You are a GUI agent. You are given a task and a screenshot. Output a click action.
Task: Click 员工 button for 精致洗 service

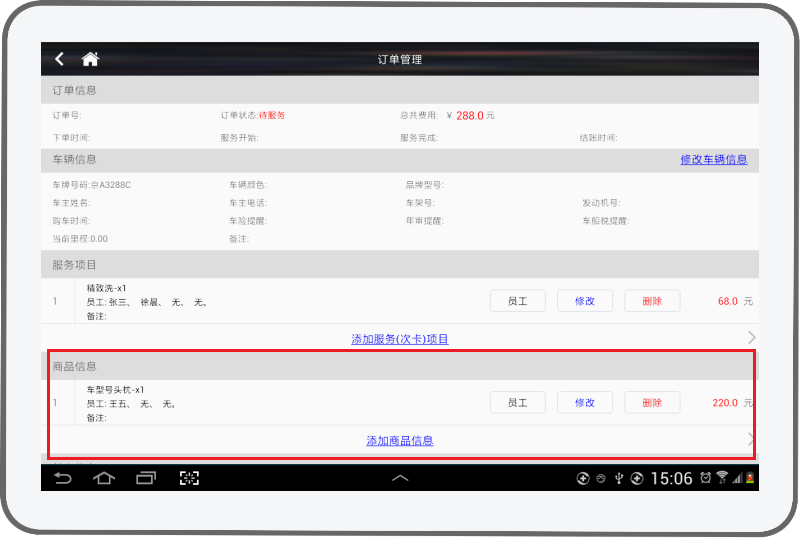[517, 301]
